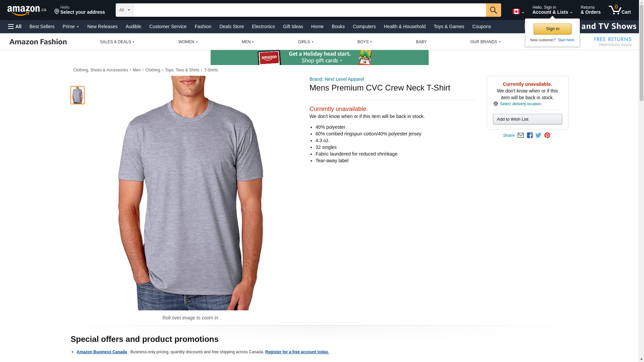Click the Amazon.ca logo
The width and height of the screenshot is (644, 362).
point(27,10)
